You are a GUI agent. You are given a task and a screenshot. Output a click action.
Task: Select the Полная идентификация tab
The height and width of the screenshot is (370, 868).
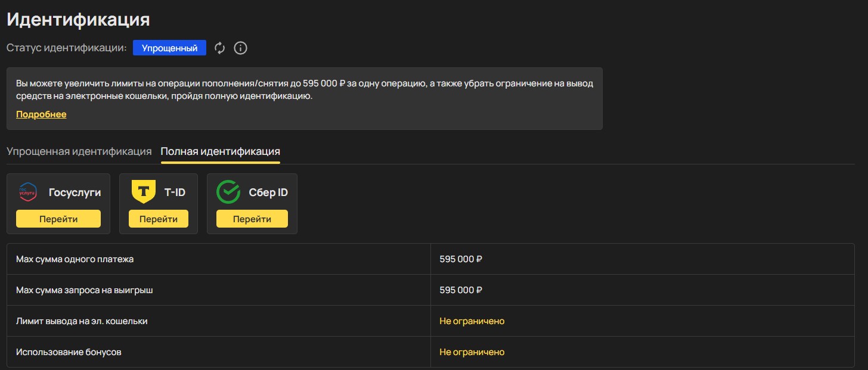[220, 151]
